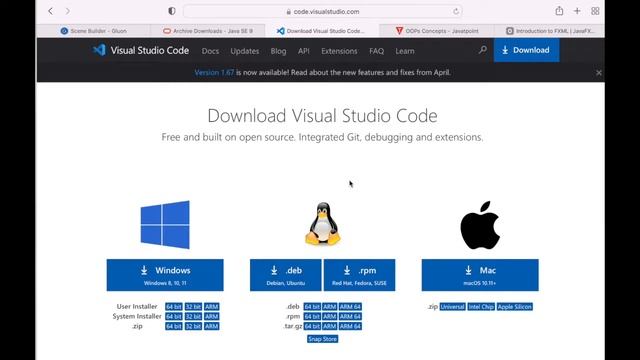Select Linux .rpm 64 bit
The height and width of the screenshot is (360, 640).
point(312,316)
